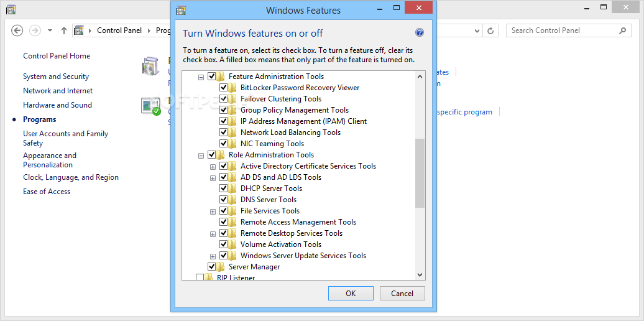Enable the RIP Listener checkbox
Screen dimensions: 644x321
(x=200, y=278)
